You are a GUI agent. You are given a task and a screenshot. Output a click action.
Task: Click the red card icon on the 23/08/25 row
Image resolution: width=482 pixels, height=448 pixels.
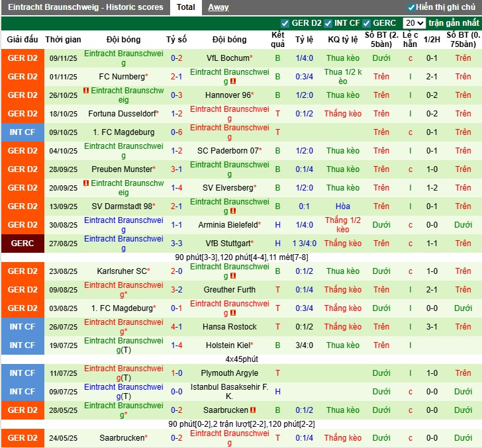click(233, 276)
